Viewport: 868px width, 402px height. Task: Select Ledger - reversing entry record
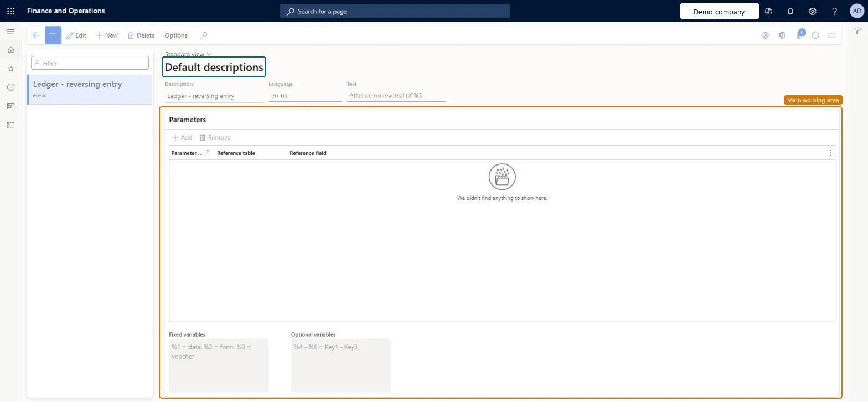click(90, 89)
